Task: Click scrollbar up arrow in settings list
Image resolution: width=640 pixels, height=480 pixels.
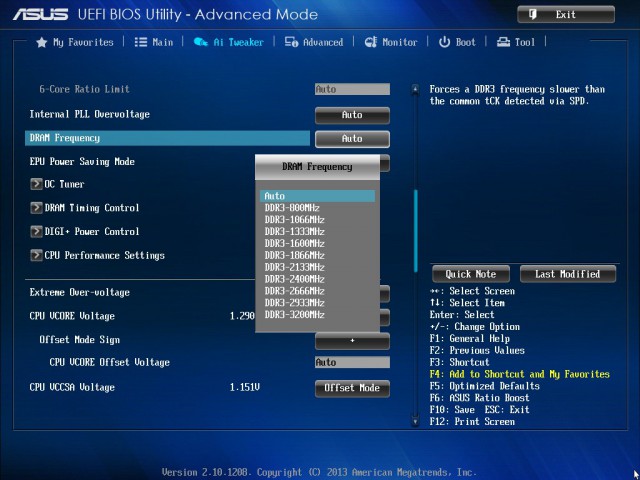Action: pos(415,89)
